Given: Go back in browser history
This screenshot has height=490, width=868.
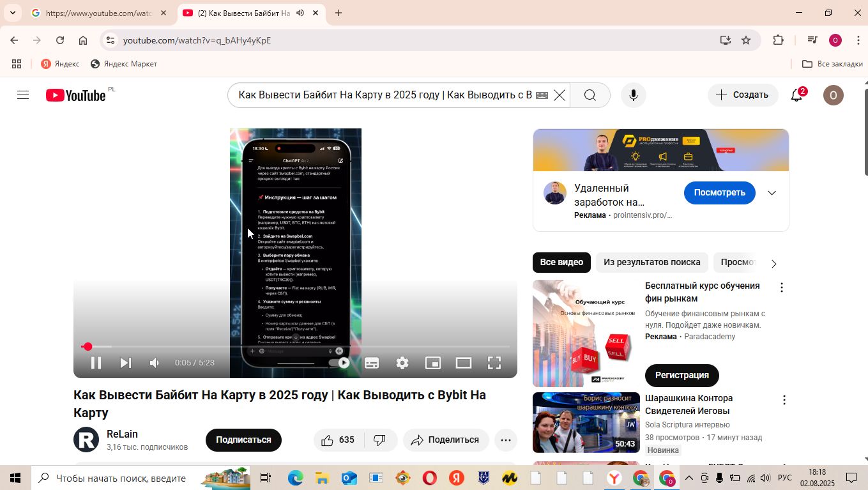Looking at the screenshot, I should point(14,40).
